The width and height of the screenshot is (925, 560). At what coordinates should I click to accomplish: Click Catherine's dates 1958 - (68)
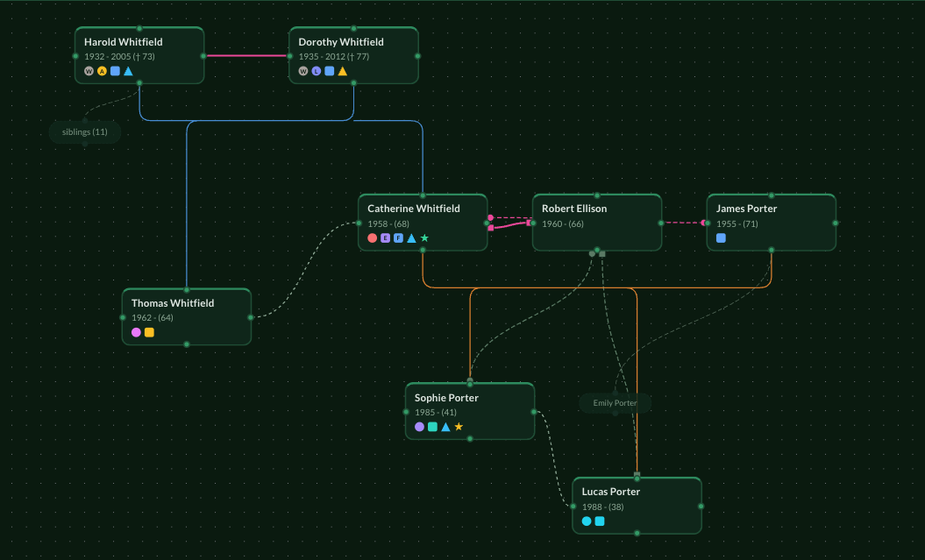388,224
